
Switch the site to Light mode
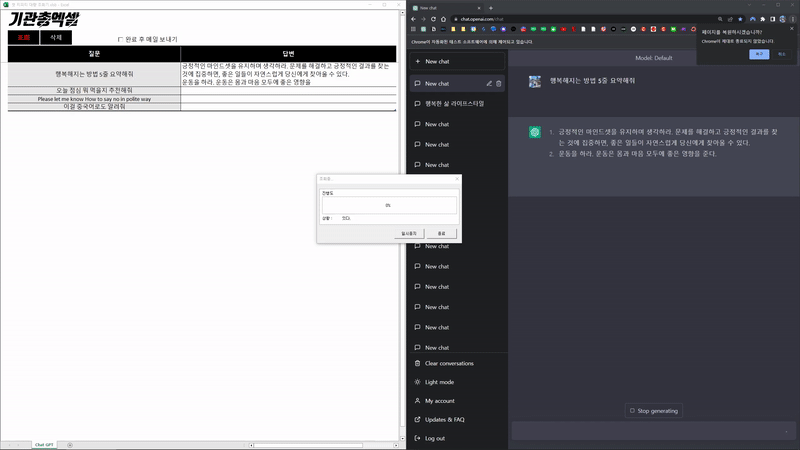[439, 382]
